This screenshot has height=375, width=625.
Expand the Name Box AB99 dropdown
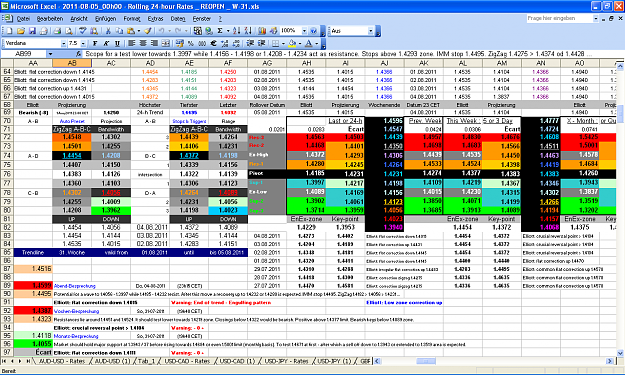(x=50, y=54)
